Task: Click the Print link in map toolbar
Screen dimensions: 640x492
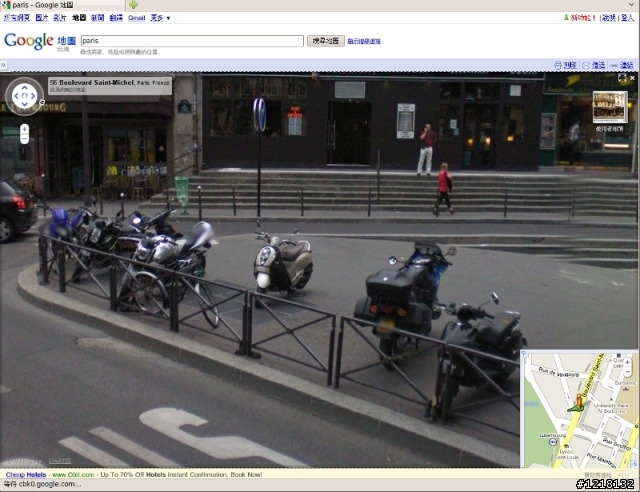Action: tap(570, 65)
